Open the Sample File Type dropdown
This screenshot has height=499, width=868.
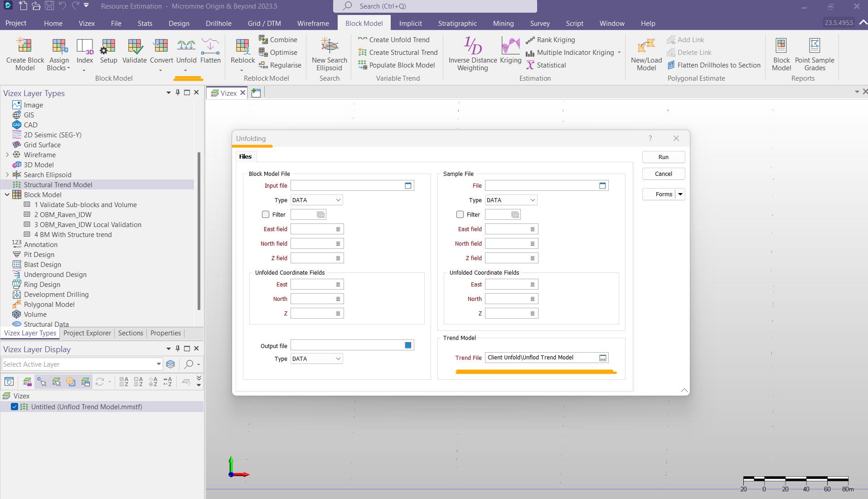(511, 200)
